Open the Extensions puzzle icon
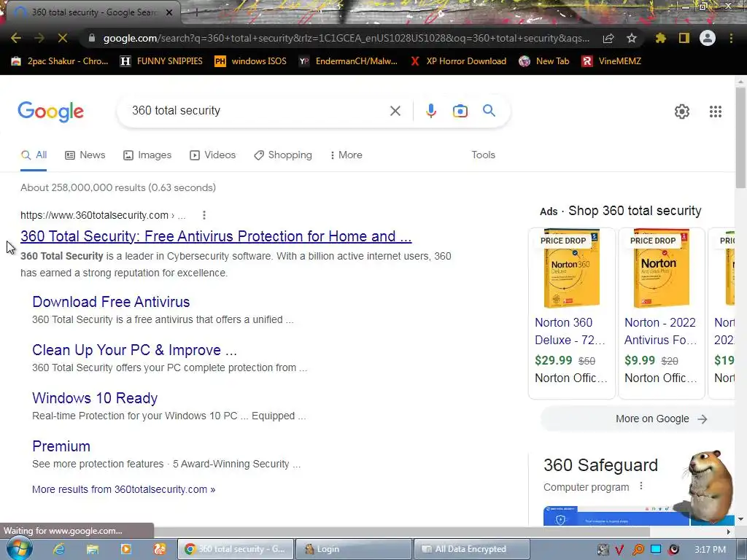This screenshot has height=560, width=747. click(661, 38)
